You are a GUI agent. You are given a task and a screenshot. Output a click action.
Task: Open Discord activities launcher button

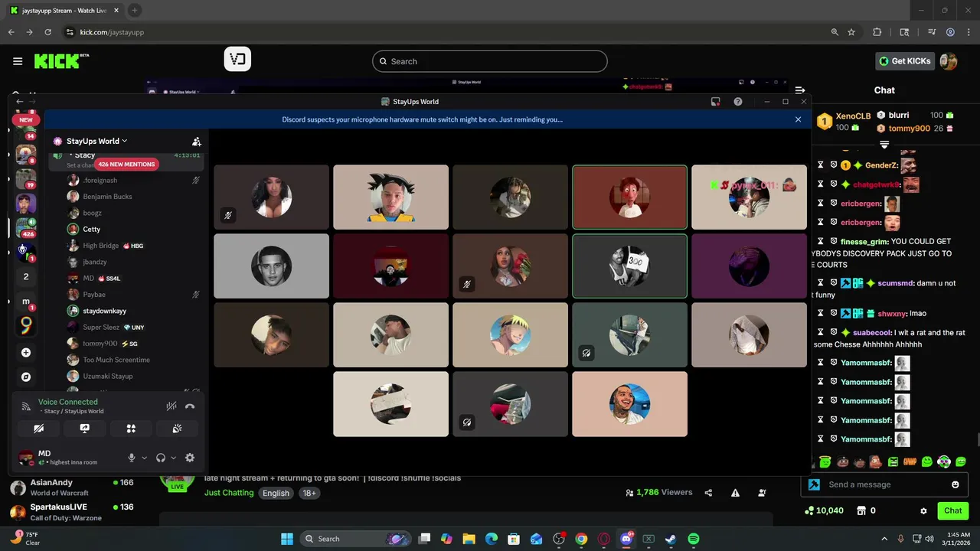tap(131, 429)
